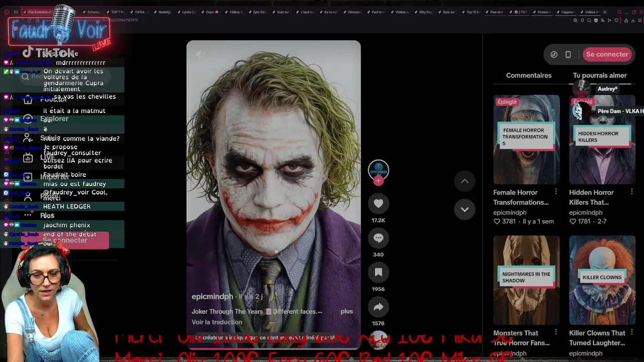Open a new browser tab with plus icon
644x362 pixels.
point(605,12)
